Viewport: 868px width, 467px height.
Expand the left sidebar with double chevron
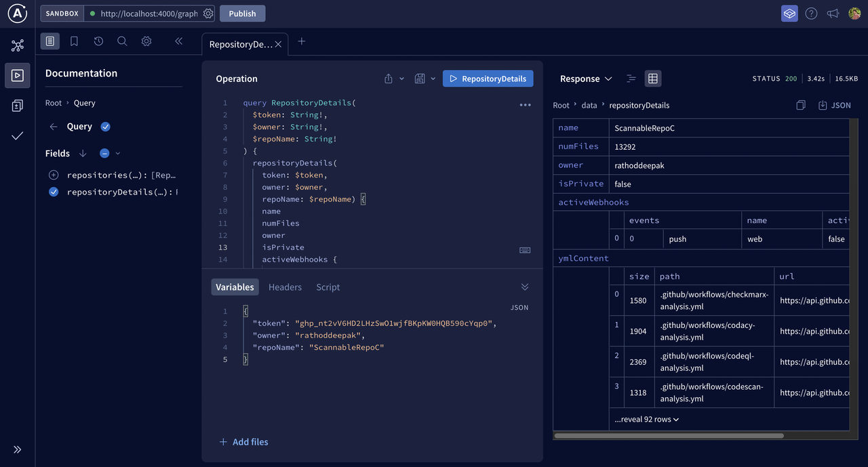[18, 449]
